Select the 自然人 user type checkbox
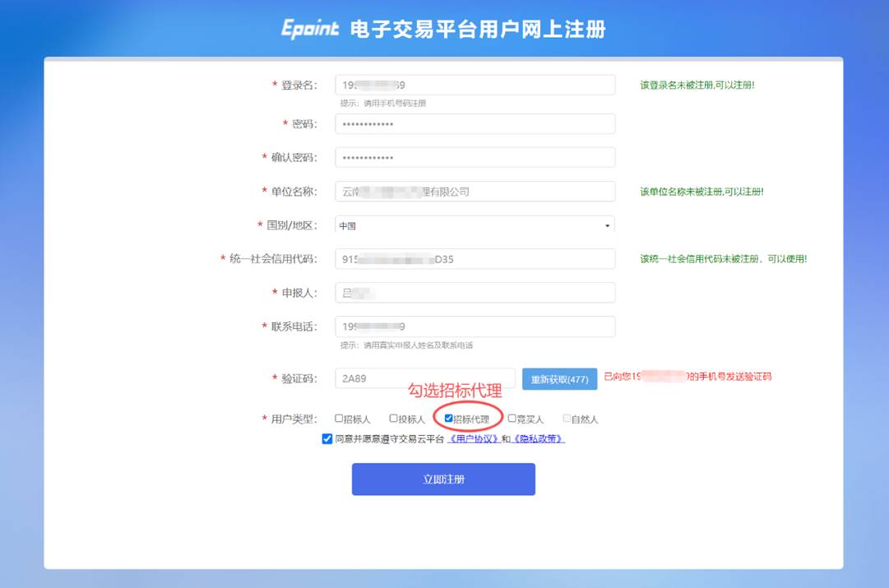889x588 pixels. click(x=566, y=419)
